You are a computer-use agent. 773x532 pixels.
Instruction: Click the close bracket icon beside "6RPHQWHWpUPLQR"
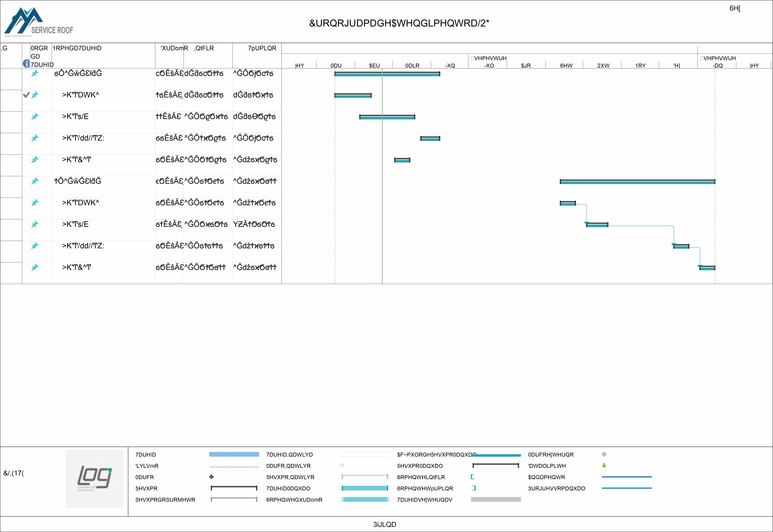pos(474,488)
